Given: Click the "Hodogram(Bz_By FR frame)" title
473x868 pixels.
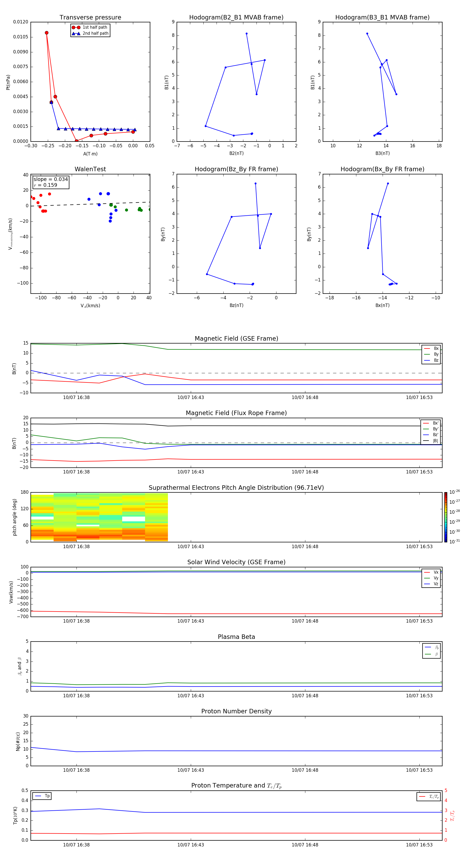Looking at the screenshot, I should (x=236, y=169).
